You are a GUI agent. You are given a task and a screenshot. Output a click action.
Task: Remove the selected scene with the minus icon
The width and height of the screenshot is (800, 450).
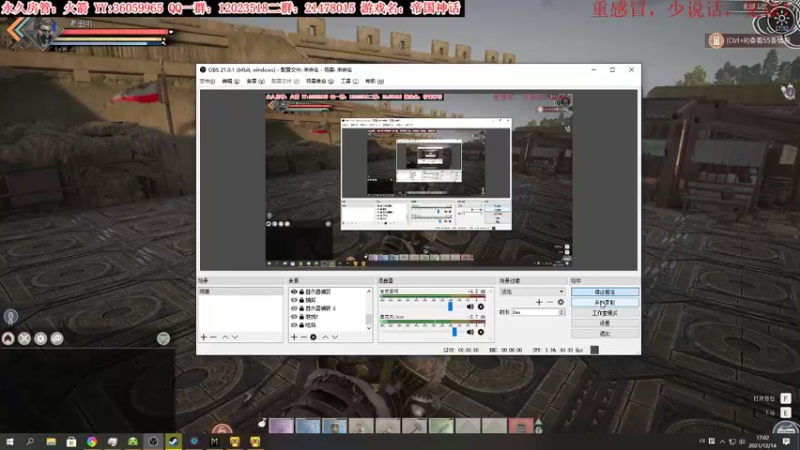pos(213,337)
